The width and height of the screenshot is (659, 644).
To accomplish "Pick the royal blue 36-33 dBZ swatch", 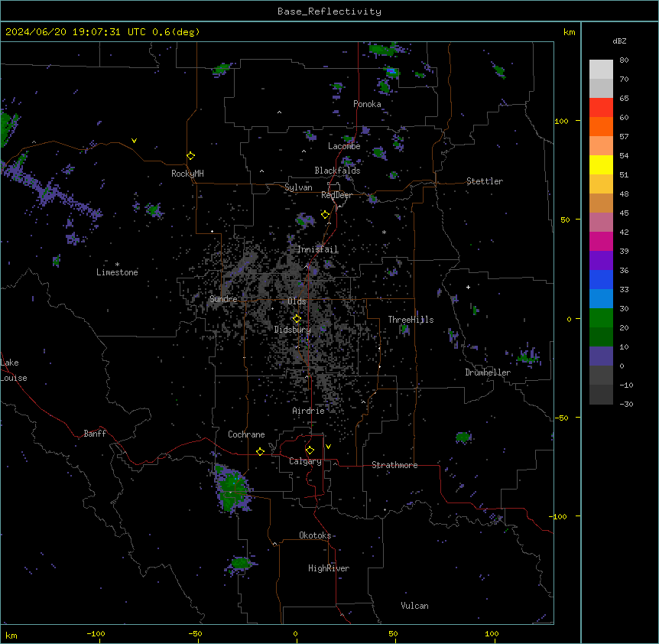I will (601, 279).
